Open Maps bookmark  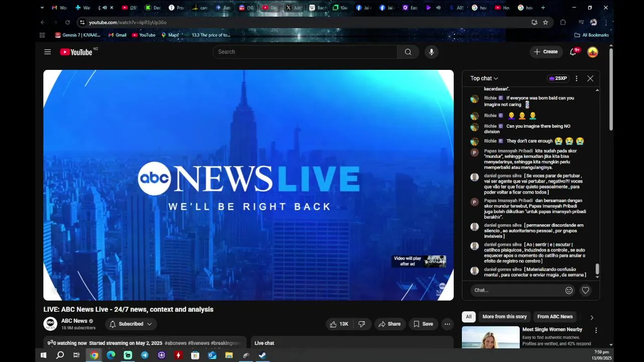(x=170, y=35)
